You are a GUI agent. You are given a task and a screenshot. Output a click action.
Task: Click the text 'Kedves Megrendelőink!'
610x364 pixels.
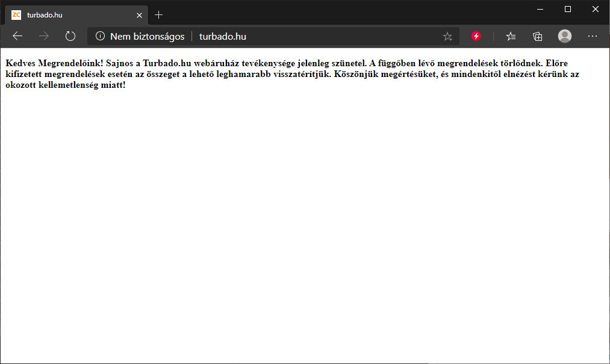pyautogui.click(x=54, y=63)
